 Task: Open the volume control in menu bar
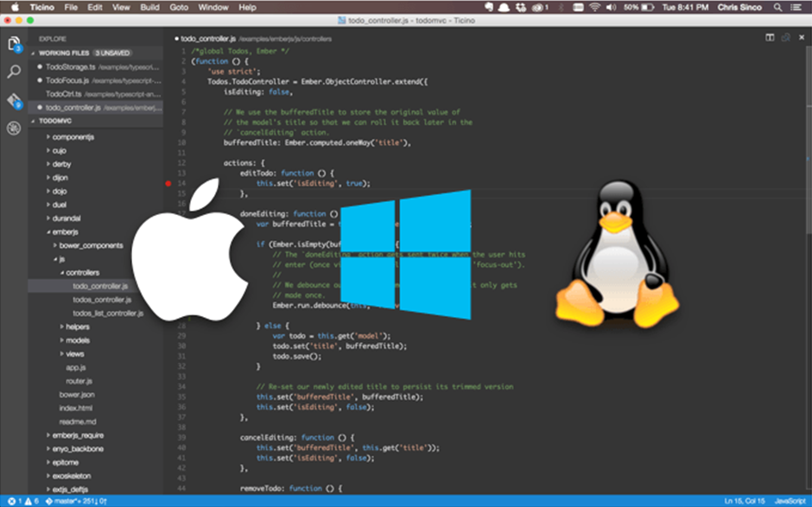pyautogui.click(x=611, y=7)
